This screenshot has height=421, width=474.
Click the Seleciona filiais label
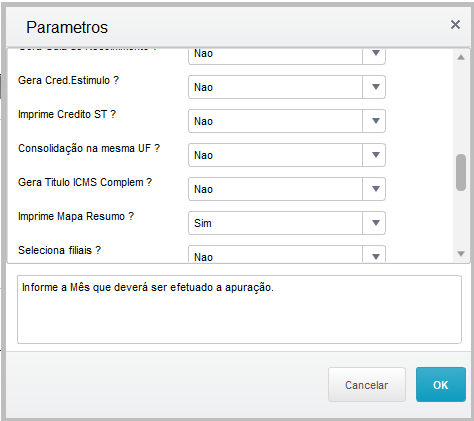pyautogui.click(x=59, y=250)
